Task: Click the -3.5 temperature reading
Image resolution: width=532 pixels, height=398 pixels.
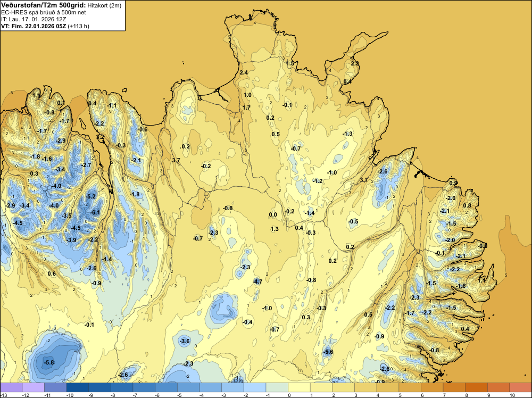Action: (x=66, y=215)
